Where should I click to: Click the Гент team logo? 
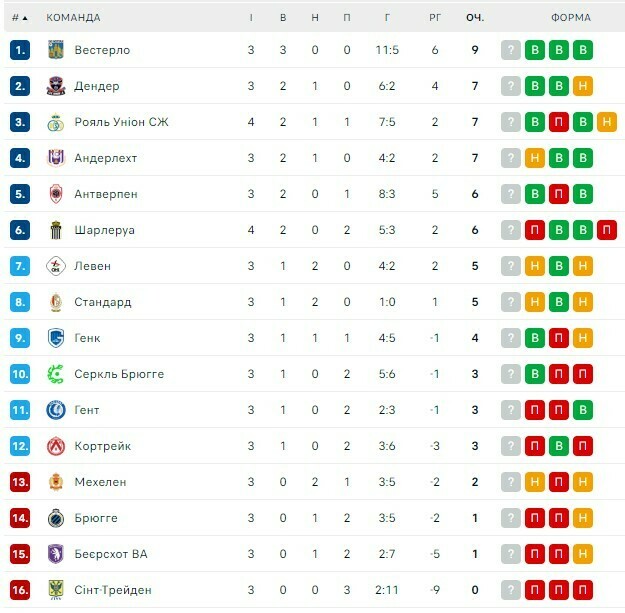coord(55,410)
